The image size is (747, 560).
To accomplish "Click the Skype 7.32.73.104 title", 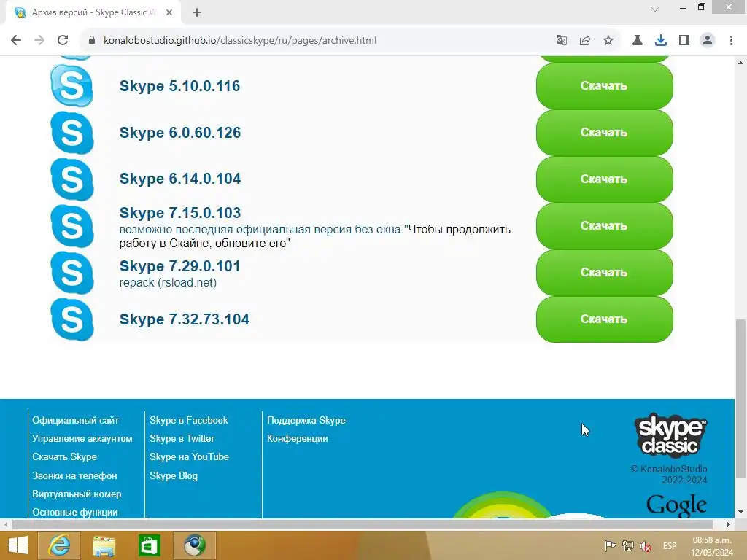I will coord(185,319).
